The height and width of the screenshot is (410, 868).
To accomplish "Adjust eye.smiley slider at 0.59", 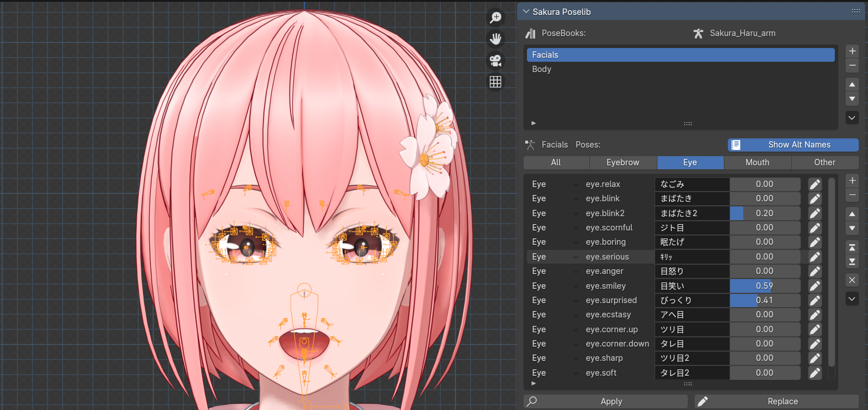I will click(765, 286).
